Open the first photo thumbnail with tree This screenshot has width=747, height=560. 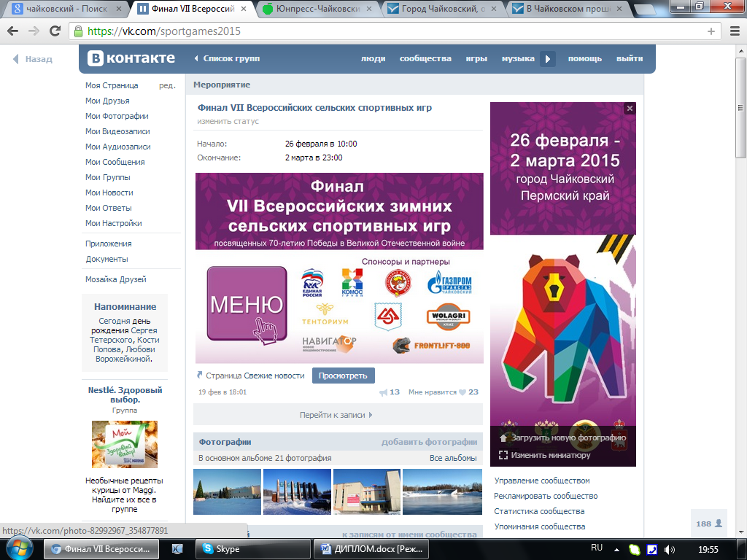(228, 492)
